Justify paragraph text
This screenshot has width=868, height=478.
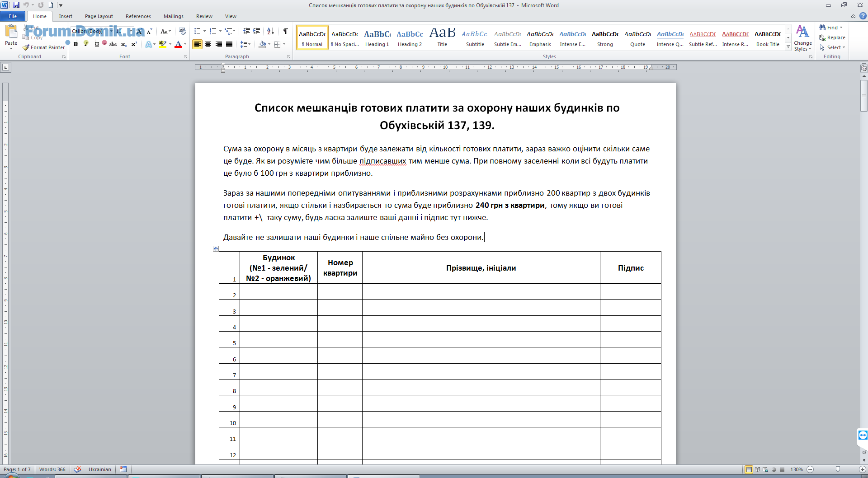(229, 44)
